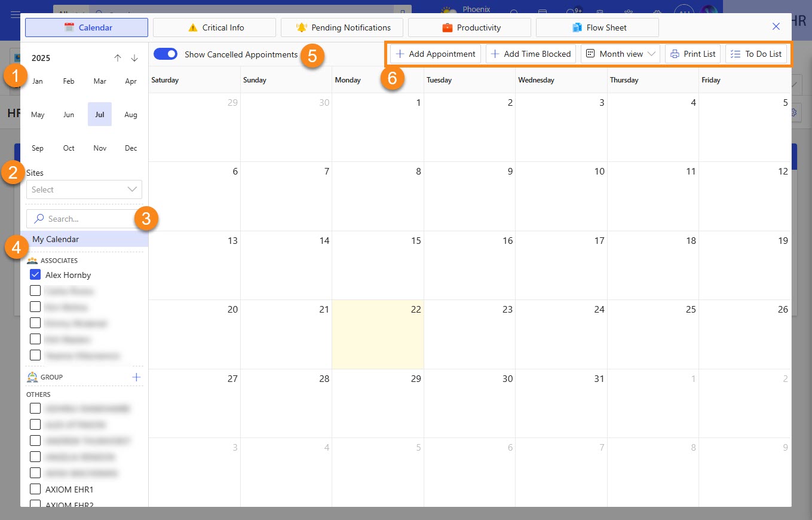Add a new group with plus icon
Screen dimensions: 812x520
136,377
